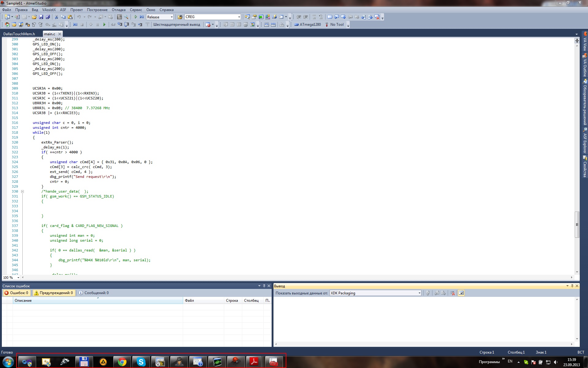The width and height of the screenshot is (588, 368).
Task: Open the Построение menu
Action: 97,10
